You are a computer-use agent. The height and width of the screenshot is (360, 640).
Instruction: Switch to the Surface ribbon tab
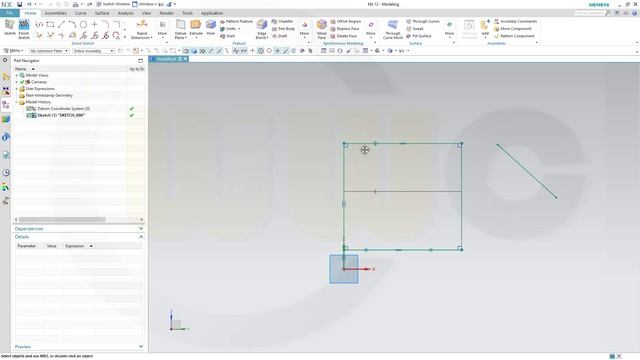pyautogui.click(x=102, y=13)
